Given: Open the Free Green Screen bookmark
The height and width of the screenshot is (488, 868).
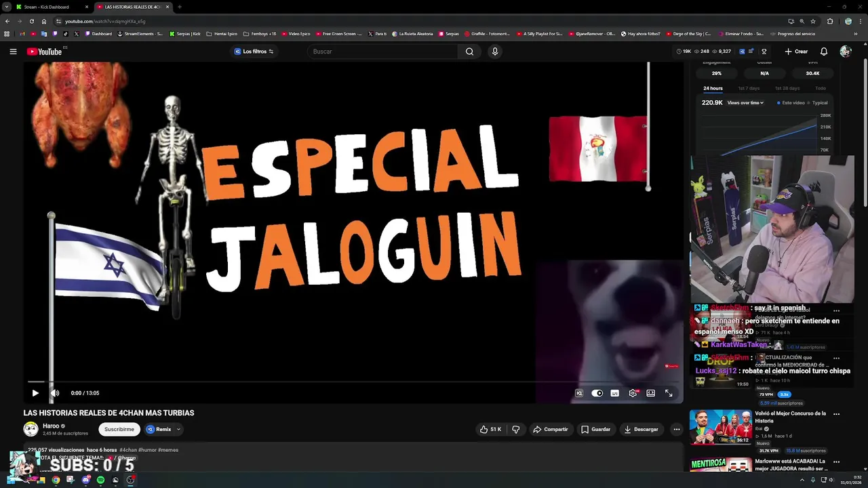Looking at the screenshot, I should tap(339, 33).
